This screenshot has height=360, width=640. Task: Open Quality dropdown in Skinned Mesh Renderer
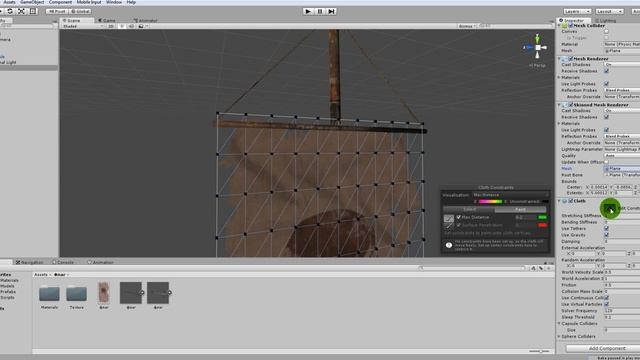pos(622,156)
